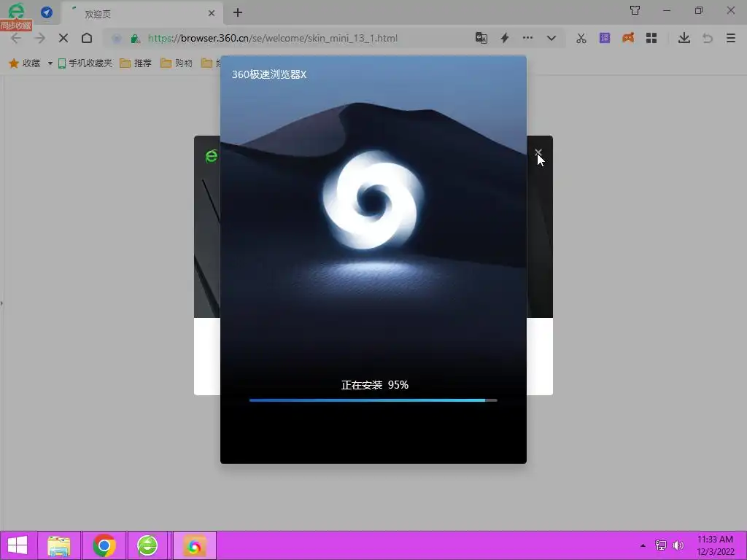
Task: Go back to previous page
Action: point(16,38)
